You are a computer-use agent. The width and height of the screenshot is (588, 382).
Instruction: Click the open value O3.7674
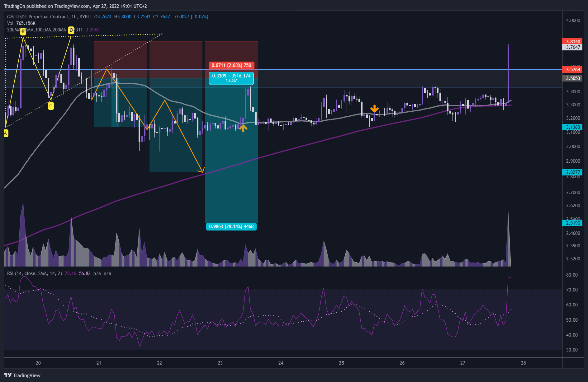click(x=103, y=17)
